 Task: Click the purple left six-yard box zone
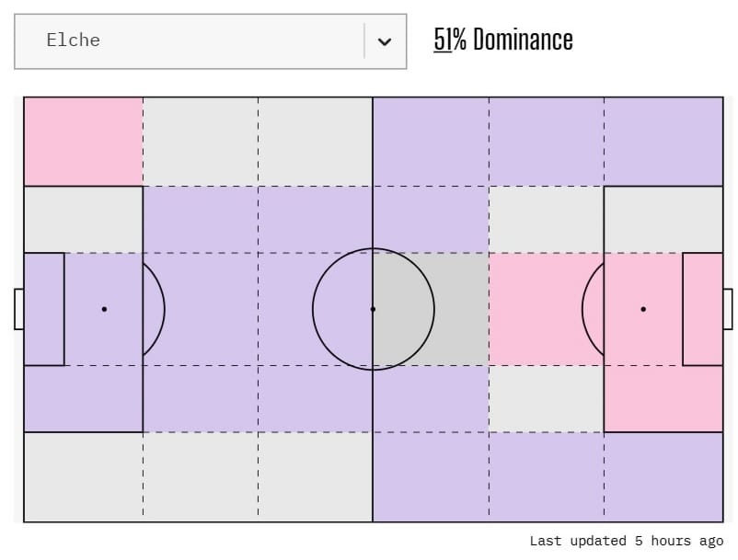[44, 309]
